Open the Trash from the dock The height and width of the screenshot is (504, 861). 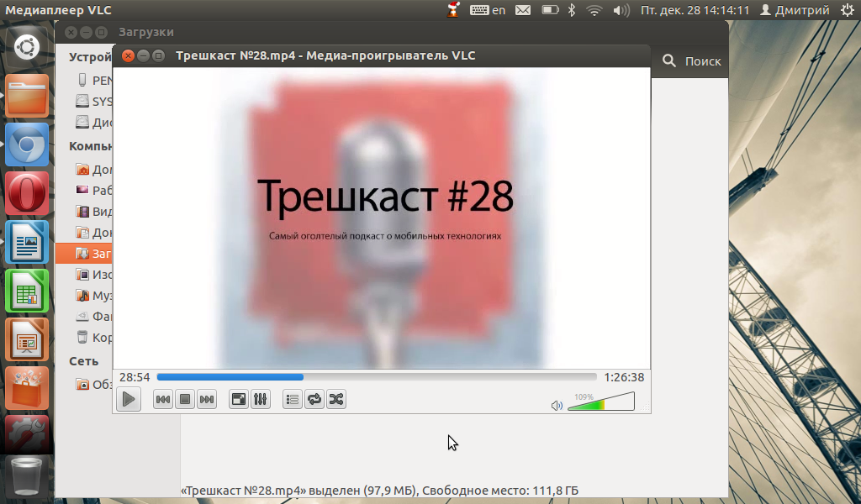click(x=26, y=476)
